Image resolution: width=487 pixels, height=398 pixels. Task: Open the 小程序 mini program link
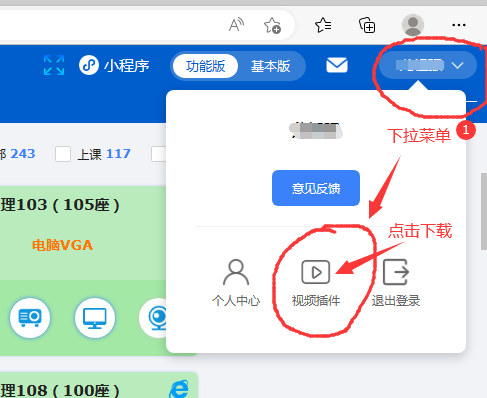[x=114, y=65]
